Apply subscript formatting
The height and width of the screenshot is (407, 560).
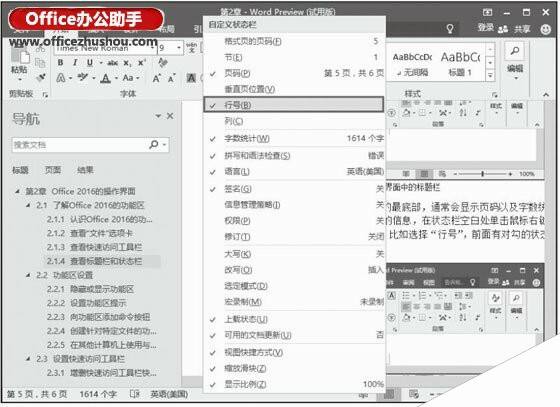[127, 63]
